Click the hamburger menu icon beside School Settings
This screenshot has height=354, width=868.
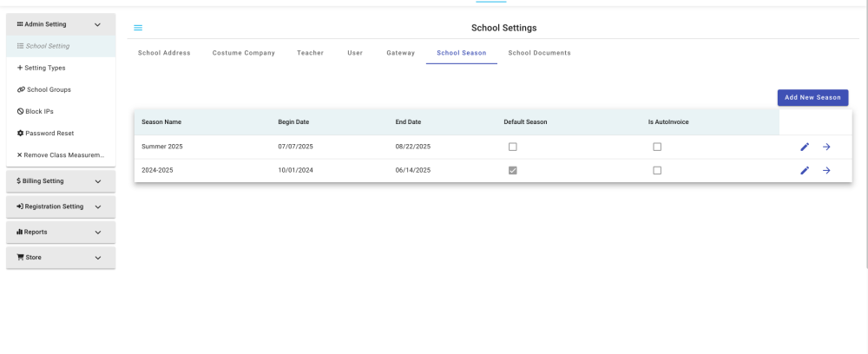[138, 28]
